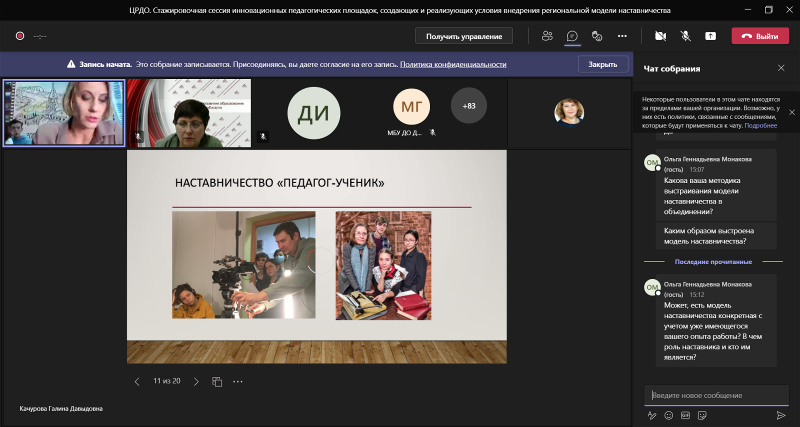Open the GIF picker in chat
The height and width of the screenshot is (427, 800).
click(x=686, y=415)
